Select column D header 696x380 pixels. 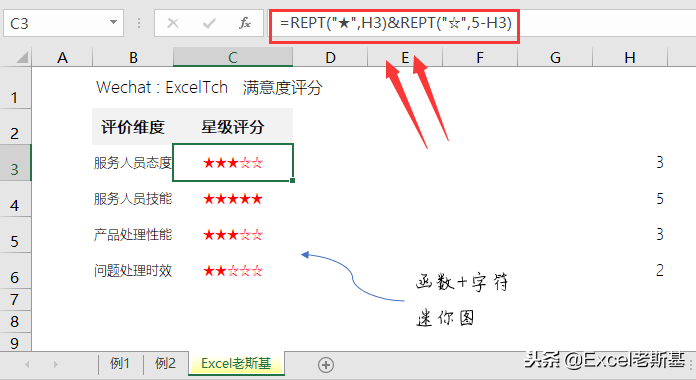coord(330,58)
